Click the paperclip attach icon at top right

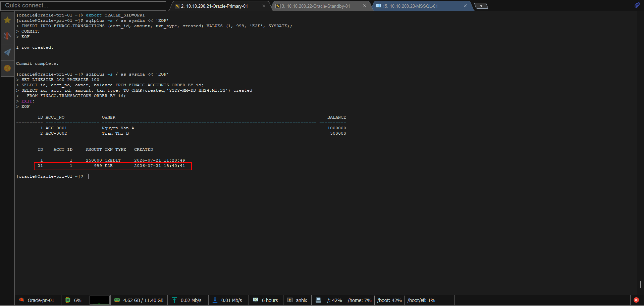click(637, 5)
